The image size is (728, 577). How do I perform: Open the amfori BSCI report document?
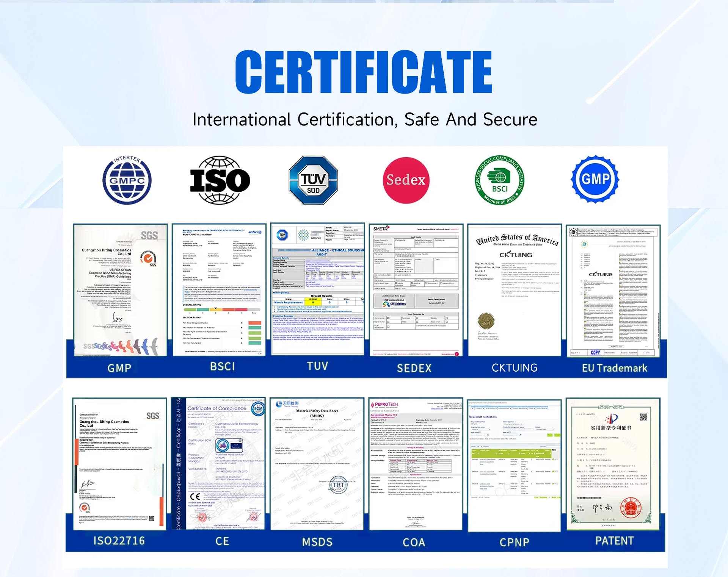click(219, 290)
